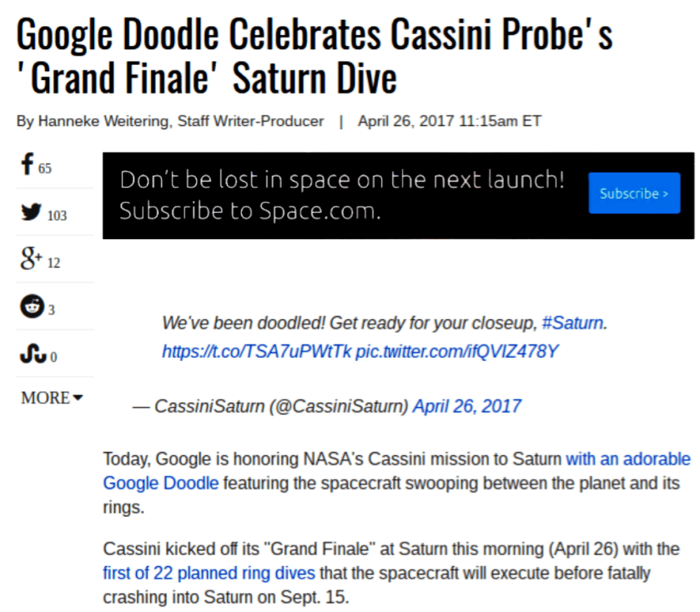Post the article to Reddit
The image size is (700, 612).
29,306
